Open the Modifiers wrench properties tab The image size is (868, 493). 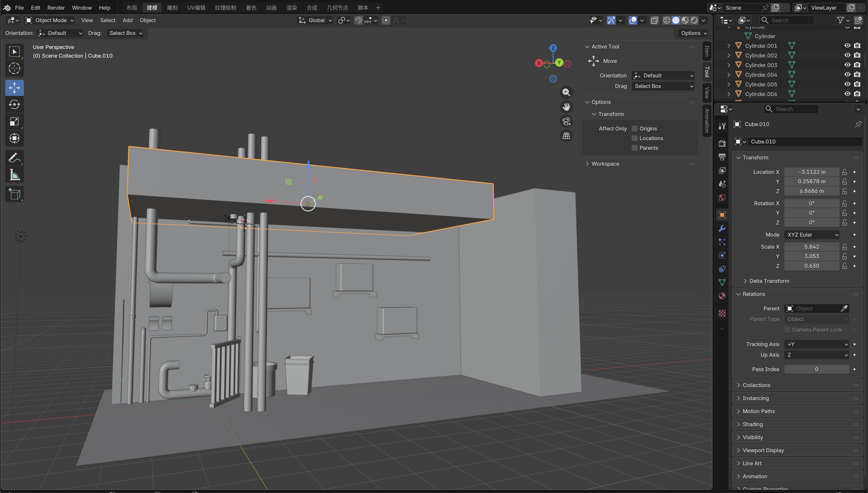pos(722,229)
